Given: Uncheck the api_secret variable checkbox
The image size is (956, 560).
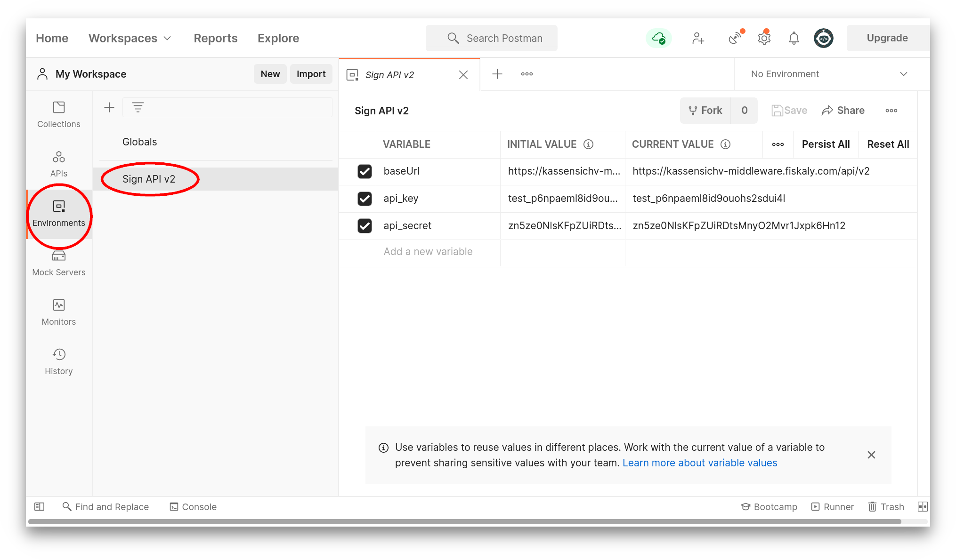Looking at the screenshot, I should coord(365,226).
